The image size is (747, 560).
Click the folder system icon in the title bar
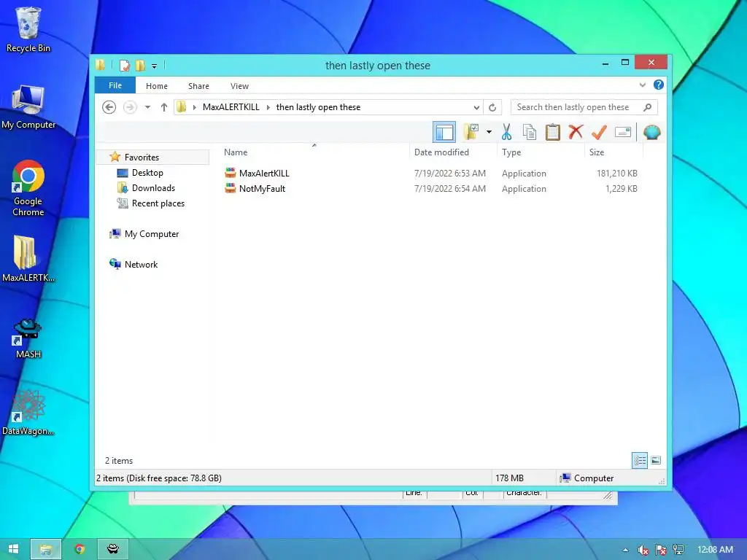pos(101,65)
